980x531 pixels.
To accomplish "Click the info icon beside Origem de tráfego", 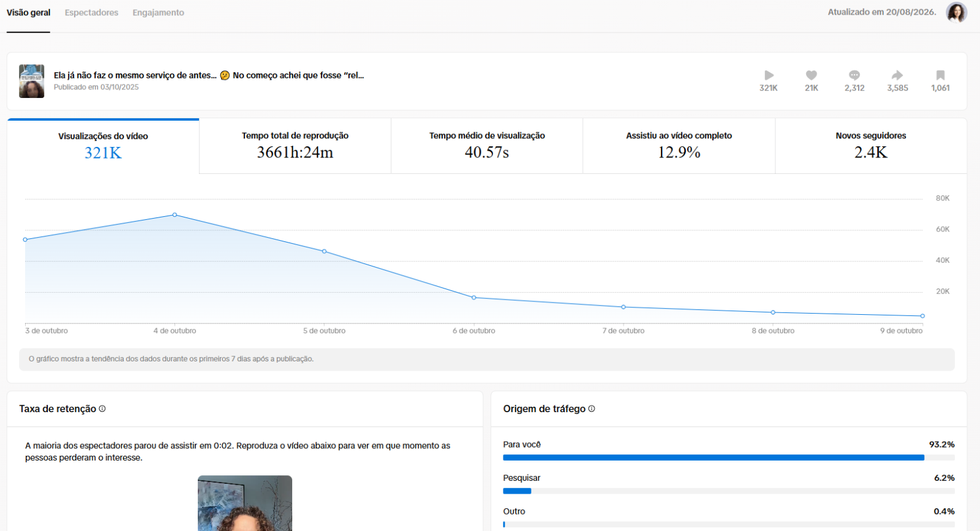I will (x=592, y=409).
